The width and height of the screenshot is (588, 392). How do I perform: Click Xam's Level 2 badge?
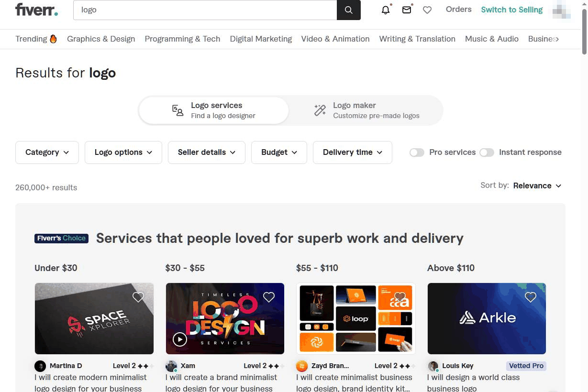(264, 366)
